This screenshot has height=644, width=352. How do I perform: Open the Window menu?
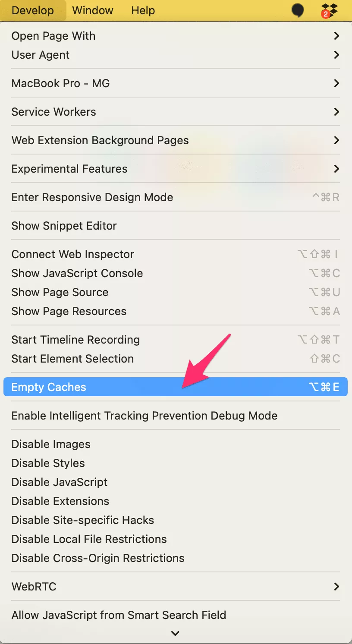[x=93, y=10]
